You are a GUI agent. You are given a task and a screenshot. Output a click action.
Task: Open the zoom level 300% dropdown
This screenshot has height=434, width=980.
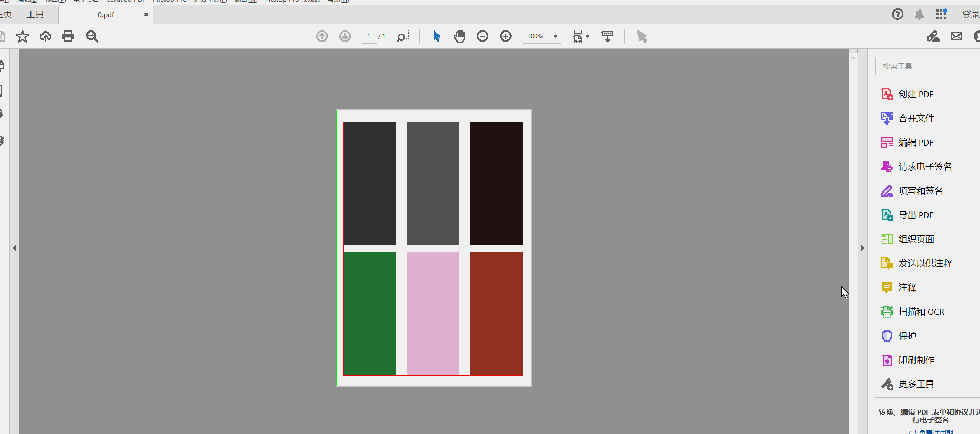555,37
